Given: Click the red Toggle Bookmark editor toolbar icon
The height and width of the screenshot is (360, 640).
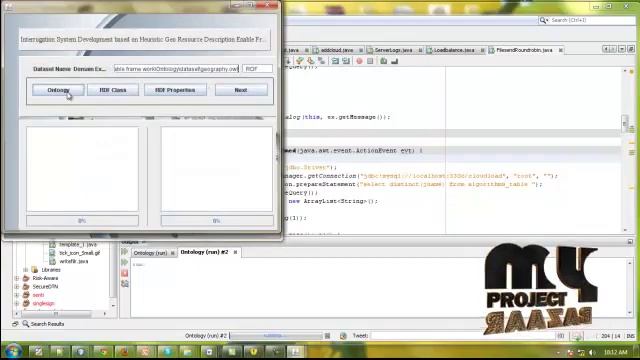Looking at the screenshot, I should point(359,61).
